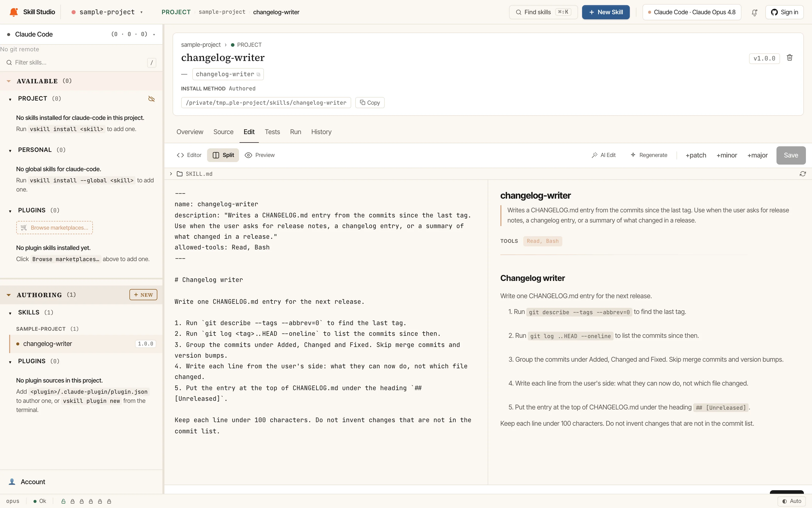
Task: Click the /private/tmp skill path field
Action: (x=266, y=102)
